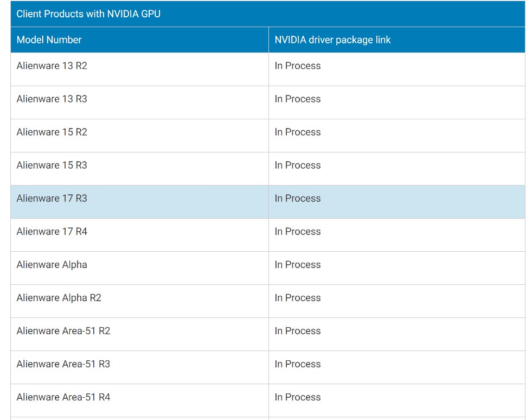
Task: Click 'In Process' in the Alienware 17 R3 row
Action: pos(298,198)
